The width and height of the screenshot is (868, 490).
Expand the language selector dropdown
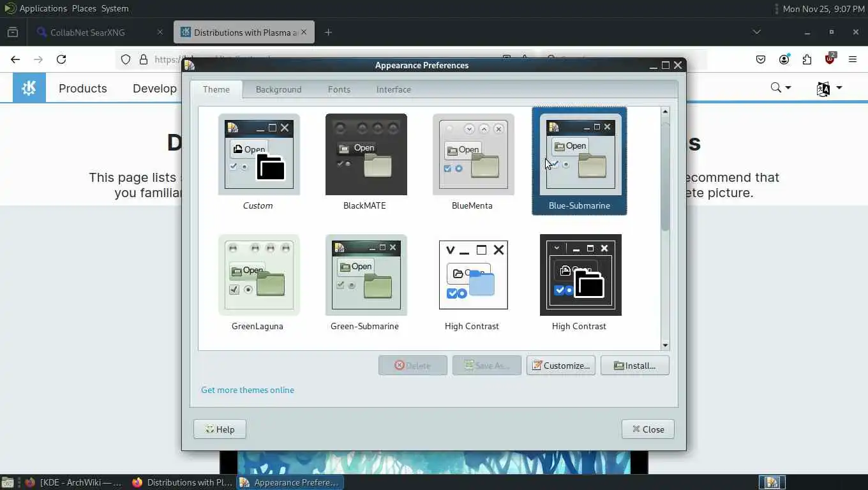pos(829,88)
